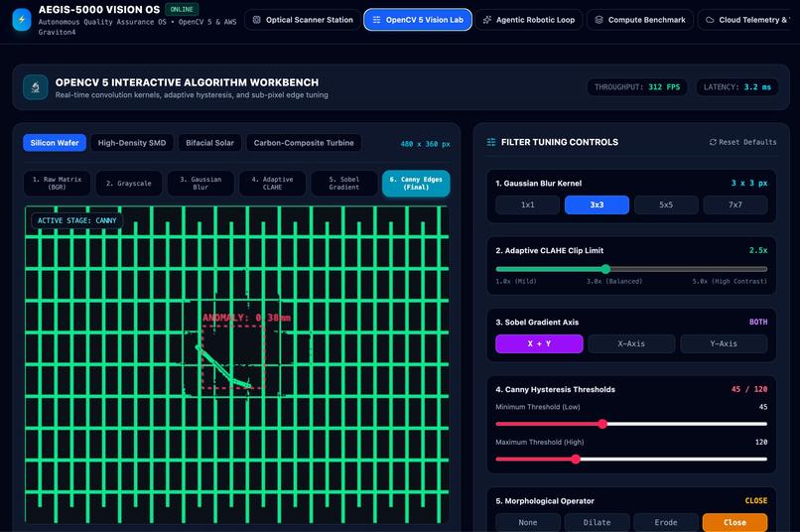Select X + Y Sobel gradient axis

point(539,343)
